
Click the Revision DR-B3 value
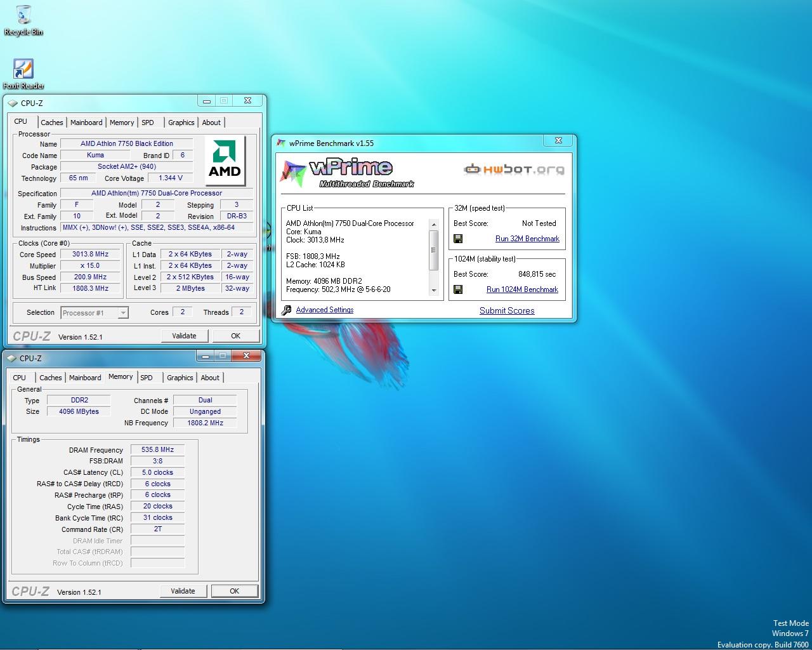click(x=237, y=216)
